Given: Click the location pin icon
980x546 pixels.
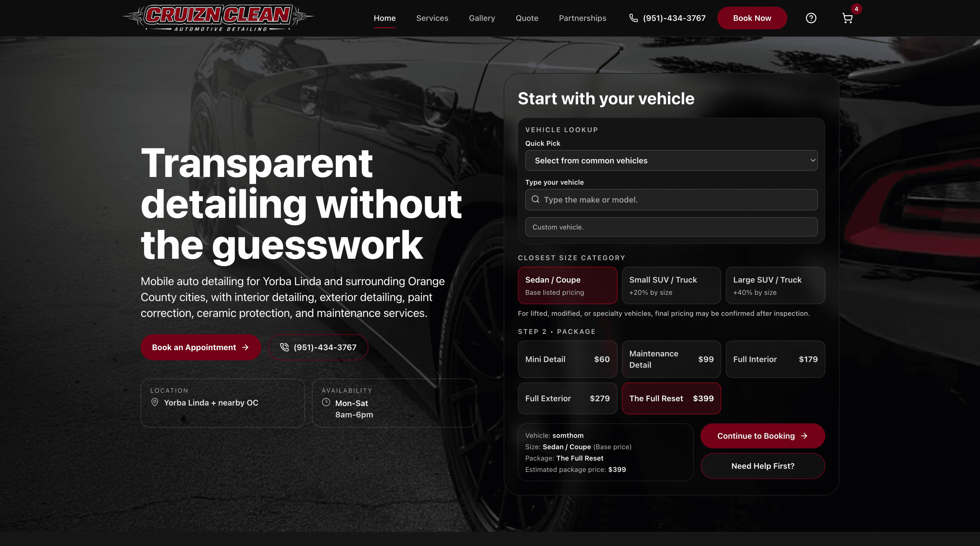Looking at the screenshot, I should [x=155, y=402].
